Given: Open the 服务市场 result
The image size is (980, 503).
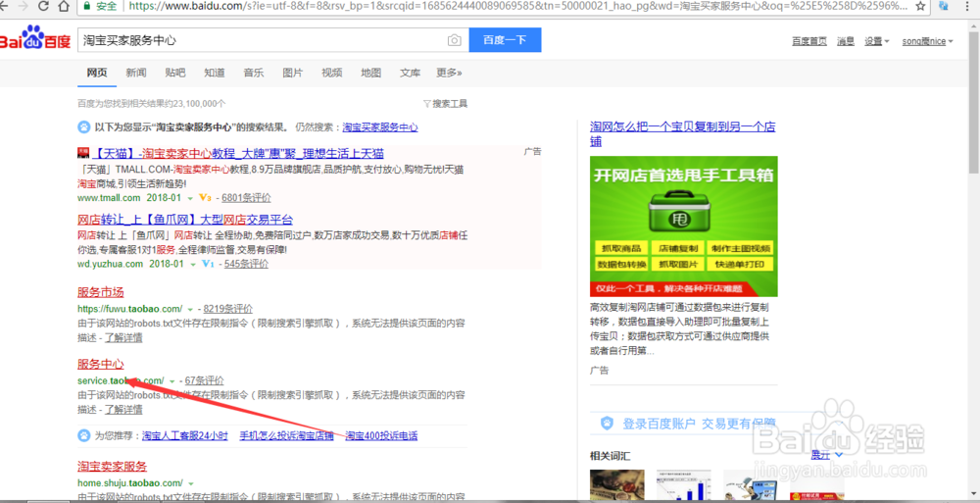Looking at the screenshot, I should (101, 292).
